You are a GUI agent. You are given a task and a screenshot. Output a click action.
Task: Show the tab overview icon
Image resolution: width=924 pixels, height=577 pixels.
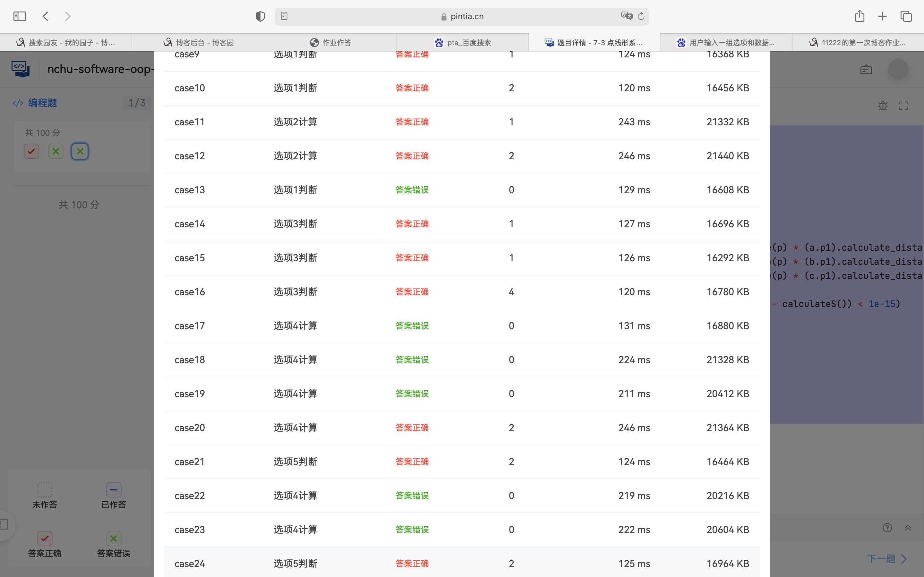tap(906, 16)
